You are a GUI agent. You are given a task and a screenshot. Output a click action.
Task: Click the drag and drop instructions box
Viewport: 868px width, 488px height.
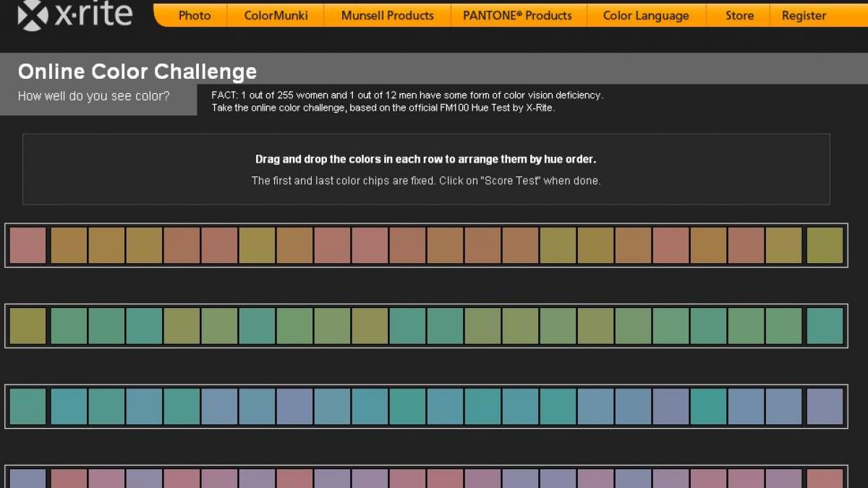[x=425, y=169]
